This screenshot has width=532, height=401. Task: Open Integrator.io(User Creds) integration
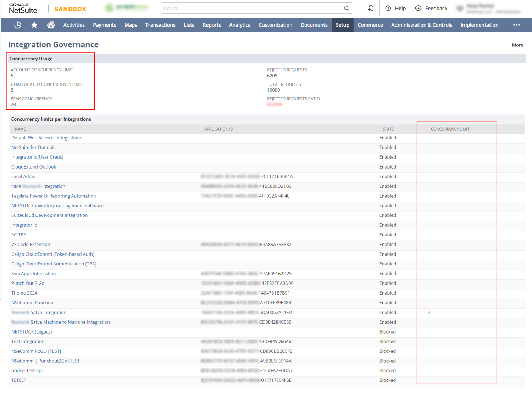[37, 157]
